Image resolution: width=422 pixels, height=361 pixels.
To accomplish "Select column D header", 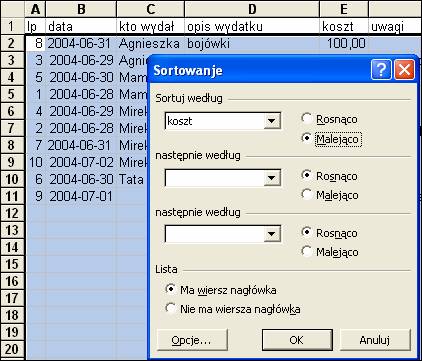I will (252, 9).
